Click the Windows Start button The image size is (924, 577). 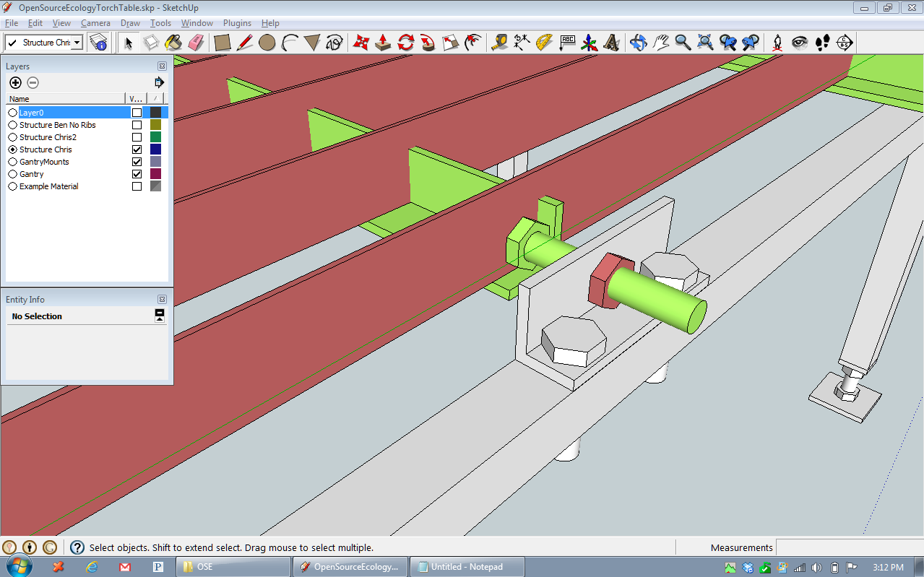pyautogui.click(x=19, y=566)
